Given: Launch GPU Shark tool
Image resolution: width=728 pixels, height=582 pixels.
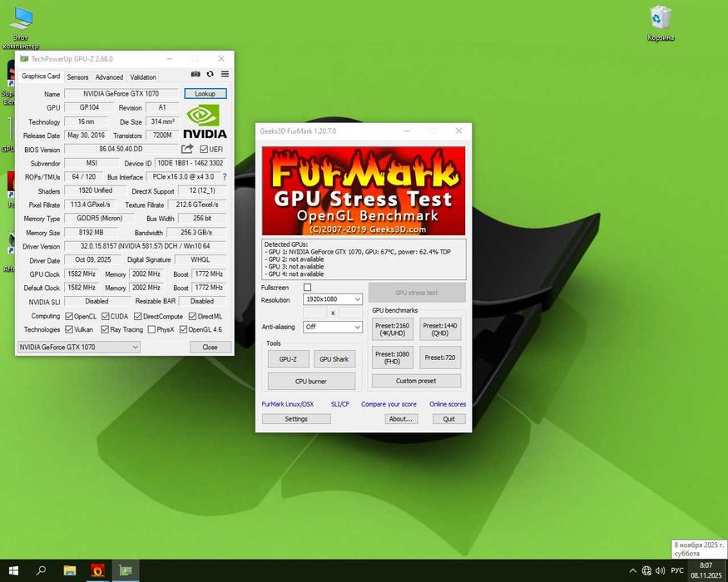Looking at the screenshot, I should [x=334, y=358].
